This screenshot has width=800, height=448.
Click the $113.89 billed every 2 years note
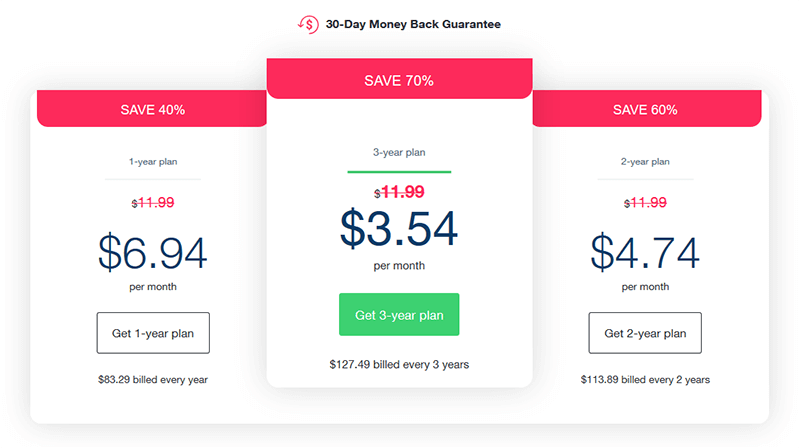645,380
